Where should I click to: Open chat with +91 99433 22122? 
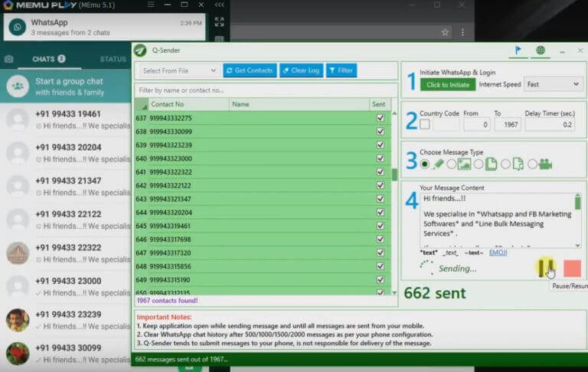(66, 220)
